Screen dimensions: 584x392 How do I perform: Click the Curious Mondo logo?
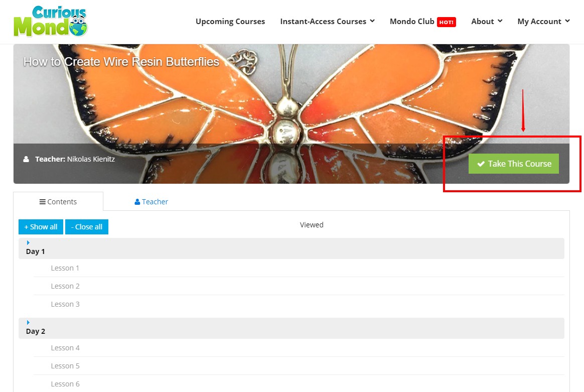click(51, 21)
